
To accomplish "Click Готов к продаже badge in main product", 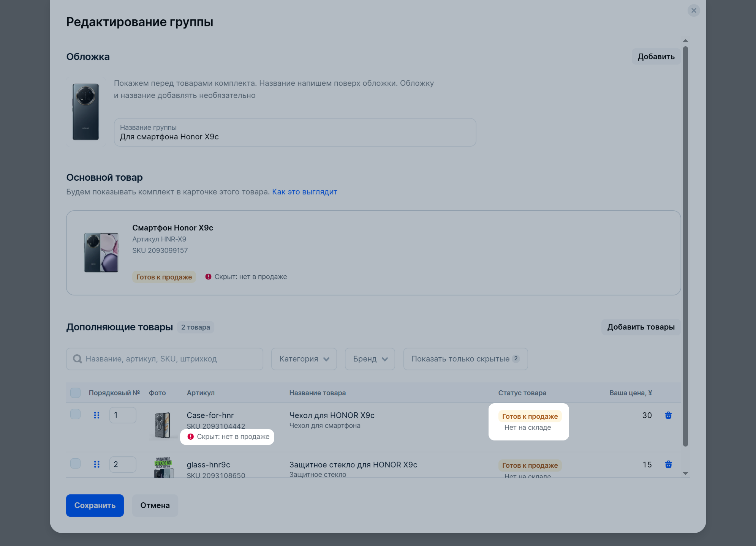I will (164, 277).
